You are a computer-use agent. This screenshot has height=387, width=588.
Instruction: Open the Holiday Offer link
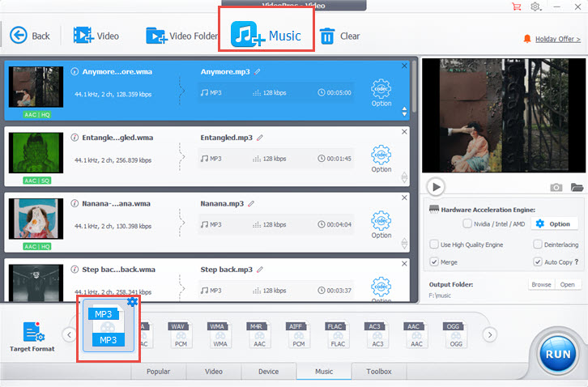[x=557, y=39]
